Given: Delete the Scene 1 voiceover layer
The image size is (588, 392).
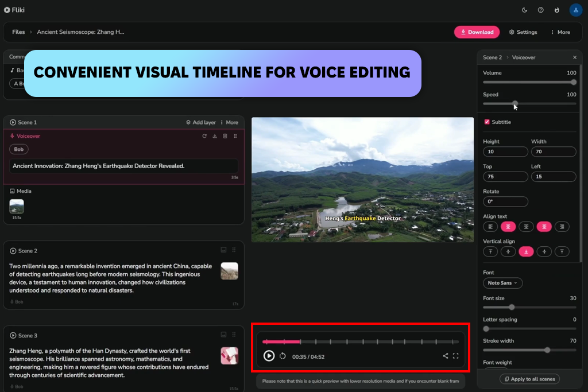Looking at the screenshot, I should (225, 136).
